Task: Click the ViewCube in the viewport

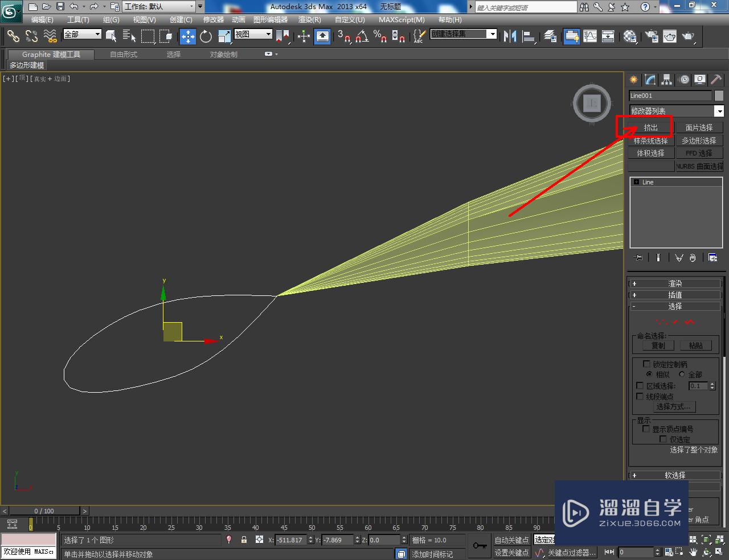Action: pos(592,103)
